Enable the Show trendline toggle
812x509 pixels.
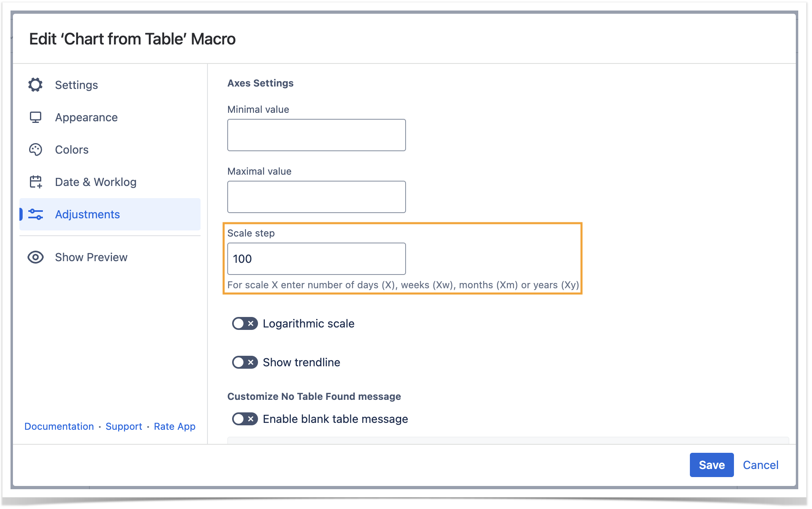[x=245, y=362]
